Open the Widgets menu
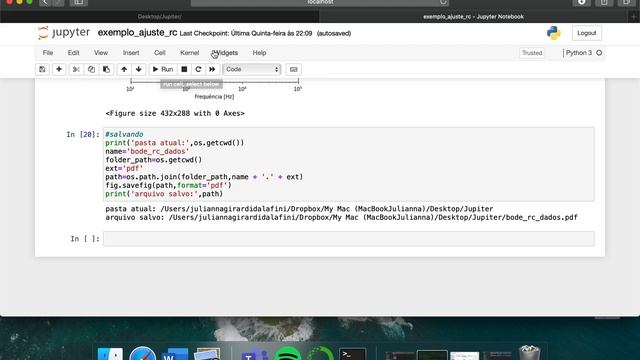Screen dimensions: 640x360 tap(225, 53)
